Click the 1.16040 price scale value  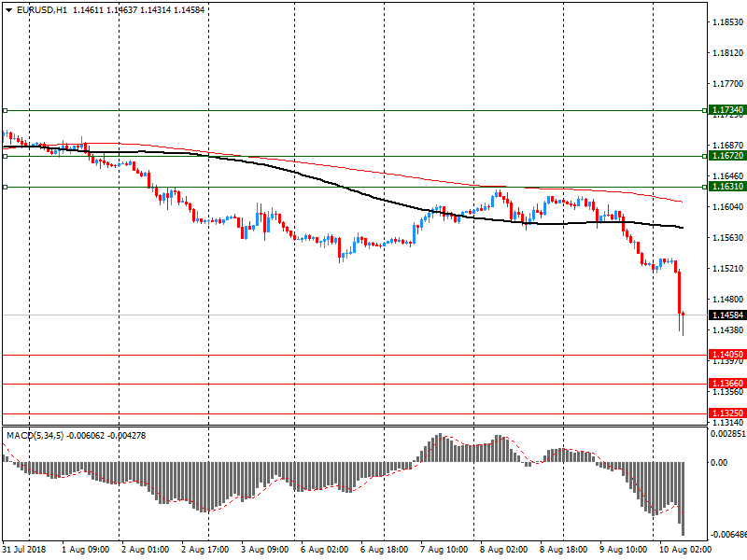tap(728, 206)
